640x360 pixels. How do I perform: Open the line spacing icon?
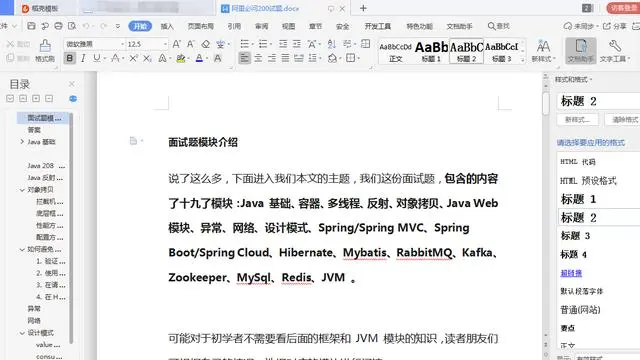point(312,58)
